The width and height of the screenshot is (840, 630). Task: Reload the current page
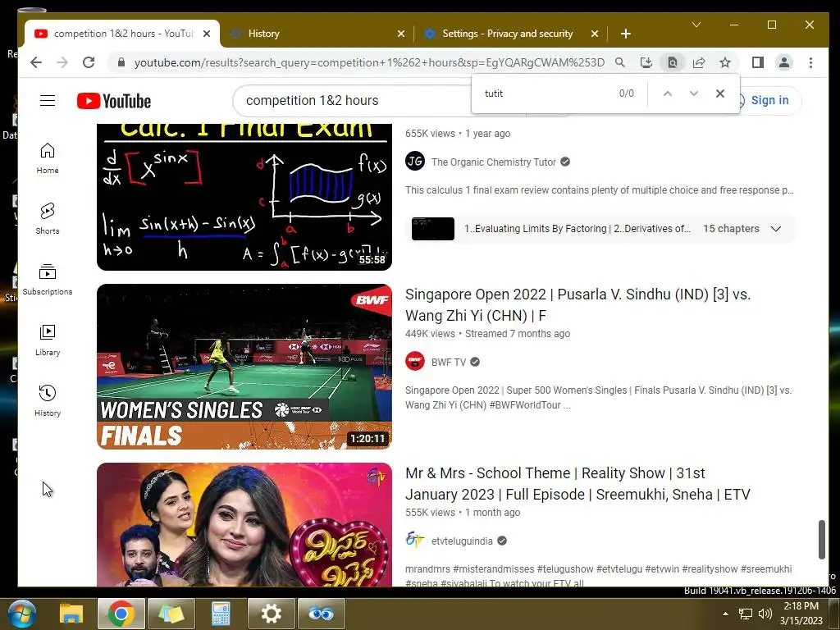coord(89,62)
